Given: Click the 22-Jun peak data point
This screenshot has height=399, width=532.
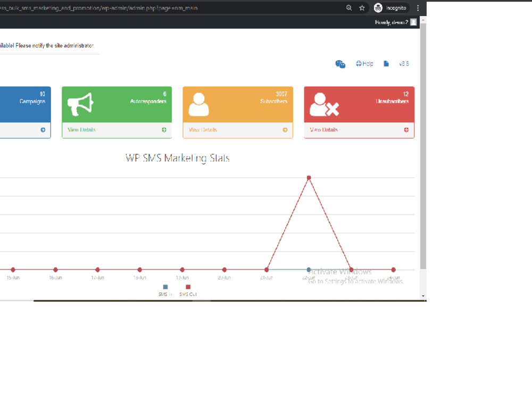Looking at the screenshot, I should 309,178.
